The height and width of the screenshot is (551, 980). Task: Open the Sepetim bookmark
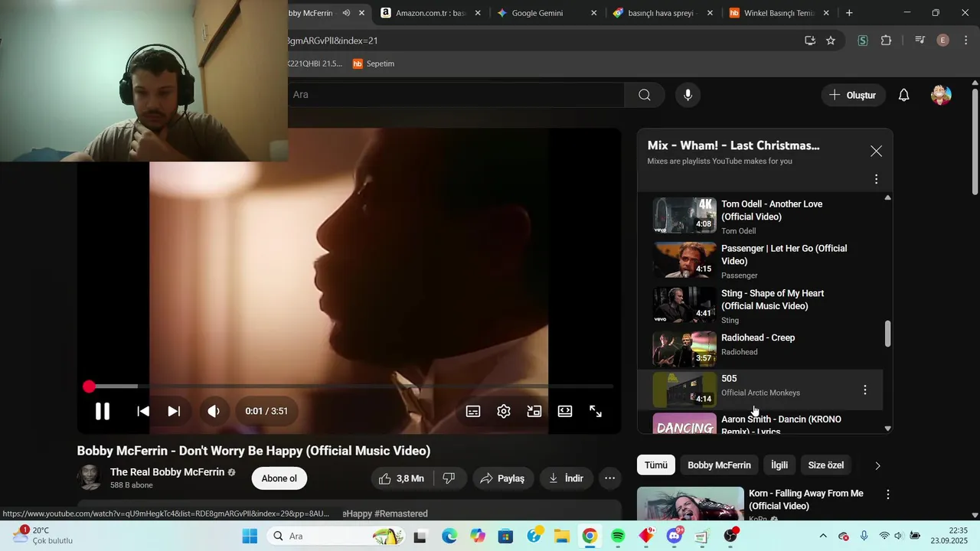coord(374,64)
